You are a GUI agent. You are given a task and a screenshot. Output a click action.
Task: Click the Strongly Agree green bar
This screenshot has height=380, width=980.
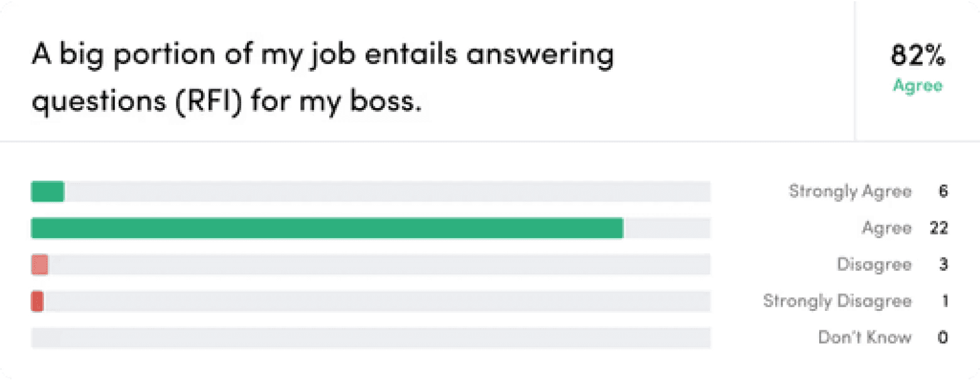[x=48, y=192]
